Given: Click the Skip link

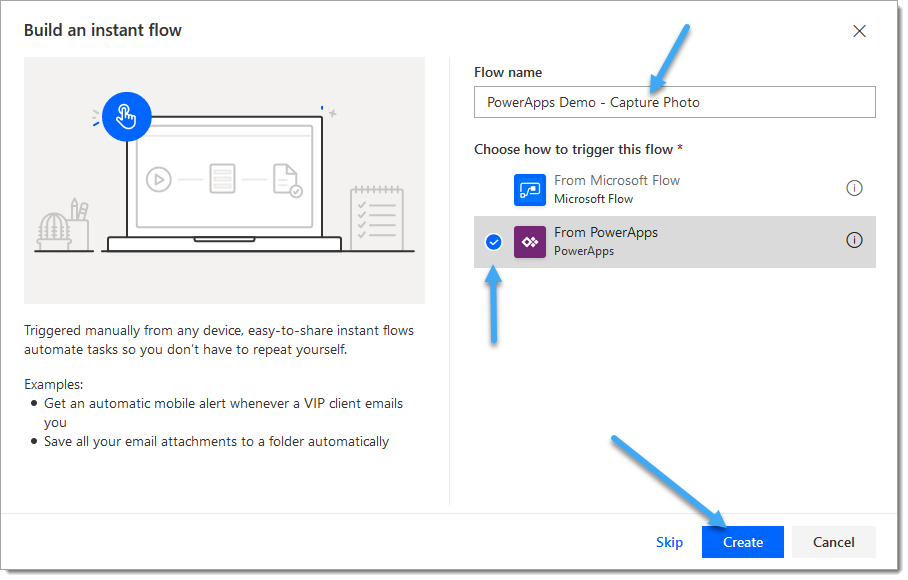Looking at the screenshot, I should tap(669, 542).
